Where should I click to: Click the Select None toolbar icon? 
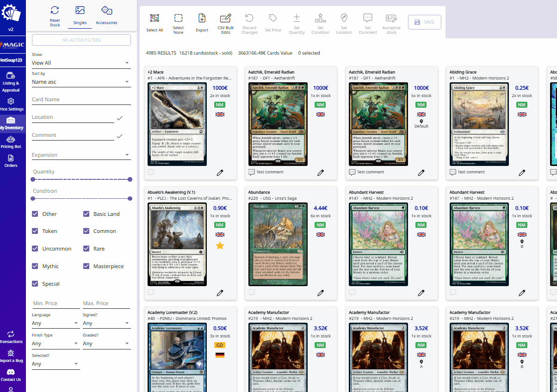pyautogui.click(x=178, y=18)
